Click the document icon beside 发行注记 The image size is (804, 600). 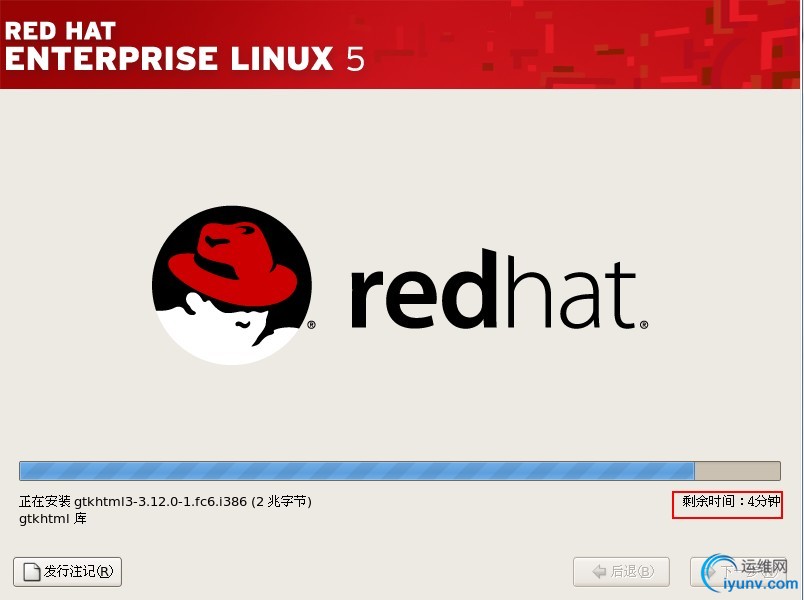coord(32,572)
